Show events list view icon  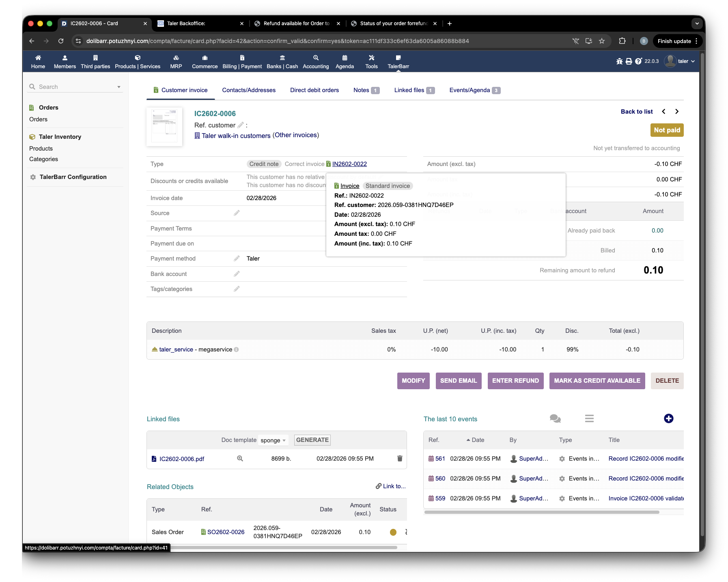pyautogui.click(x=589, y=418)
